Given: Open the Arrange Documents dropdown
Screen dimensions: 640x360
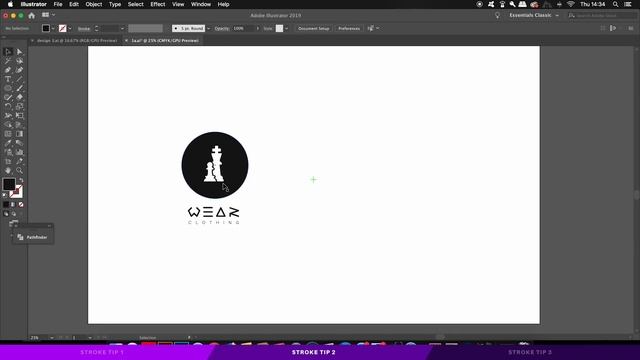Looking at the screenshot, I should click(x=48, y=15).
